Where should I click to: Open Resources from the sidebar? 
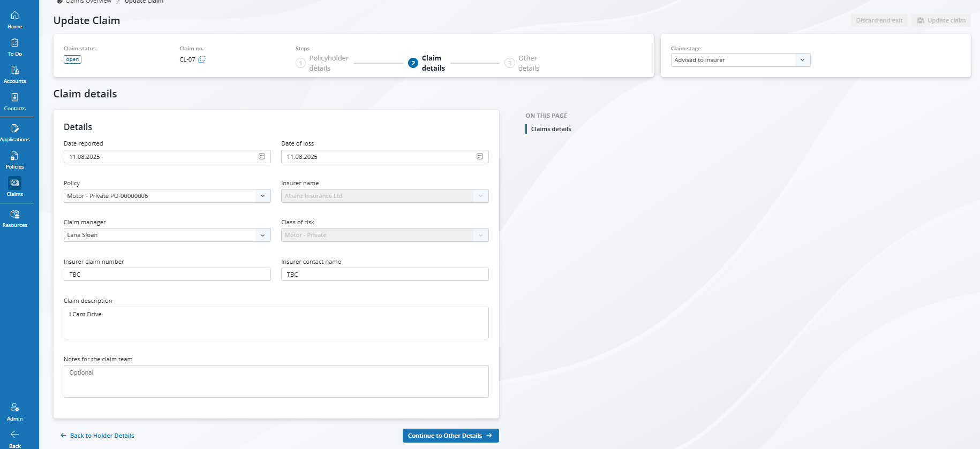pos(15,218)
